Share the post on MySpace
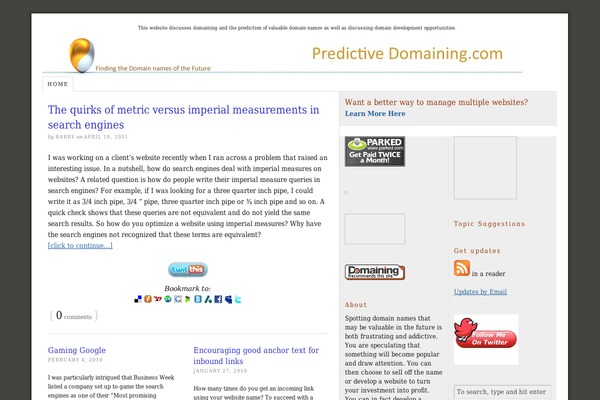Viewport: 600px width, 400px height. (228, 299)
